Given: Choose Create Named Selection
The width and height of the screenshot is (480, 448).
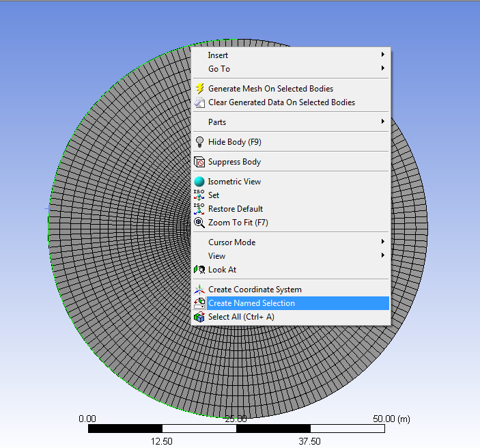Looking at the screenshot, I should [x=291, y=303].
